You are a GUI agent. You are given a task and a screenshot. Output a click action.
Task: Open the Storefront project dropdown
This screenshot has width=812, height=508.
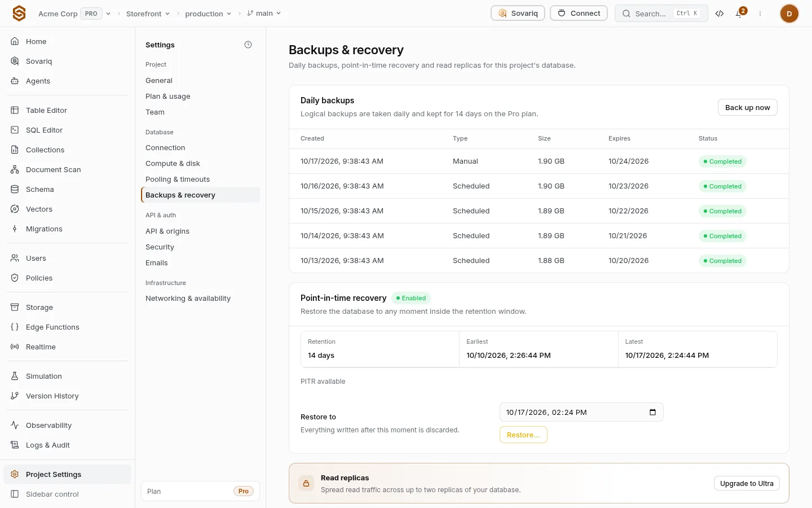148,14
